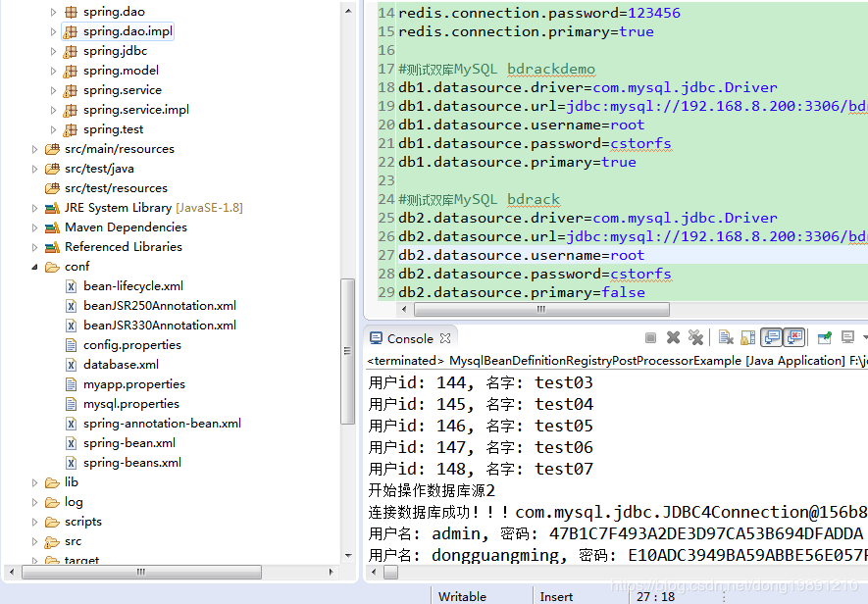Expand the lib folder
Screen dimensions: 868x604
point(34,482)
